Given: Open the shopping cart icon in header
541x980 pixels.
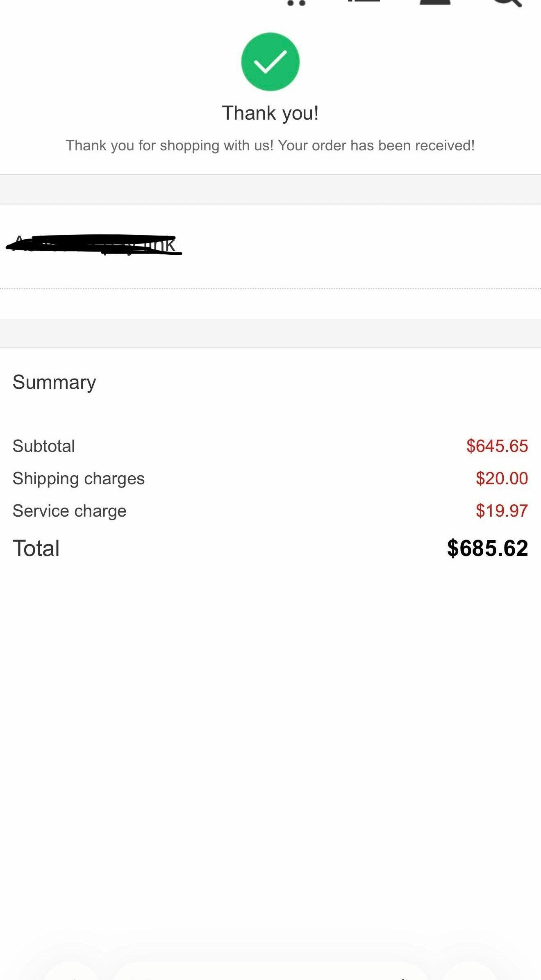Looking at the screenshot, I should click(x=297, y=2).
